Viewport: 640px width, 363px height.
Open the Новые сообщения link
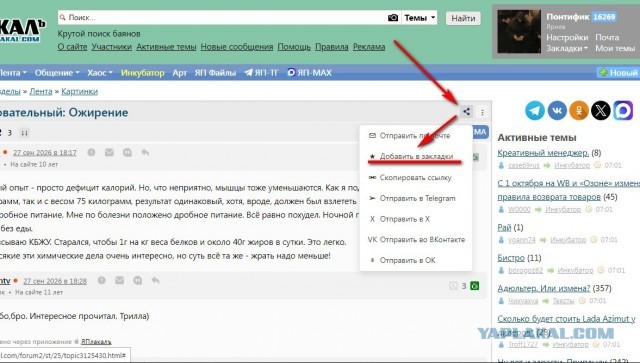pyautogui.click(x=237, y=47)
